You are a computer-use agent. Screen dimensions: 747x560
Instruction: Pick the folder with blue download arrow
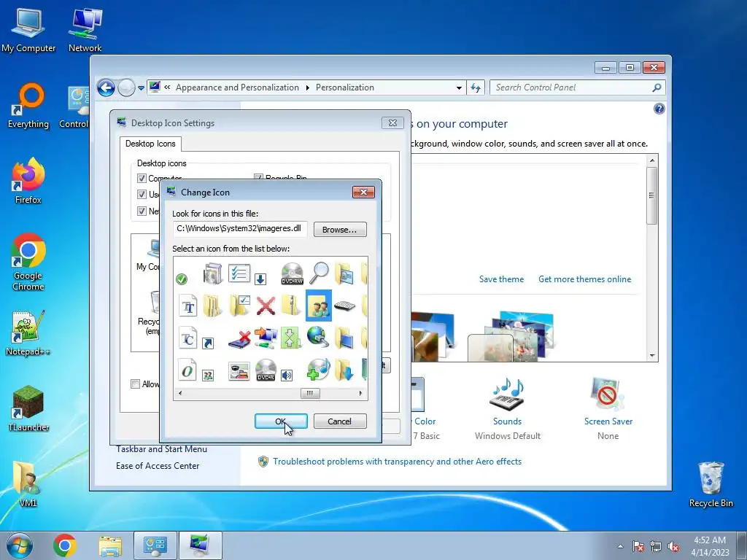344,370
